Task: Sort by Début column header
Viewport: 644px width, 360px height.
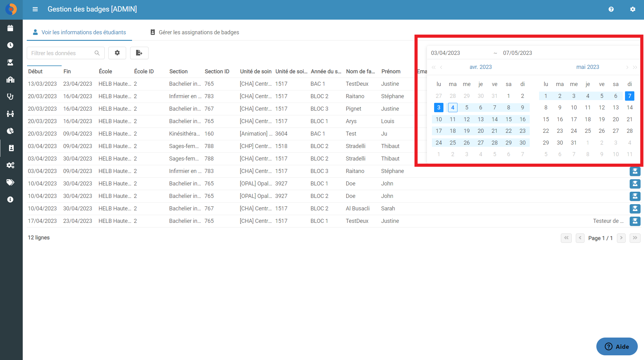Action: click(35, 71)
